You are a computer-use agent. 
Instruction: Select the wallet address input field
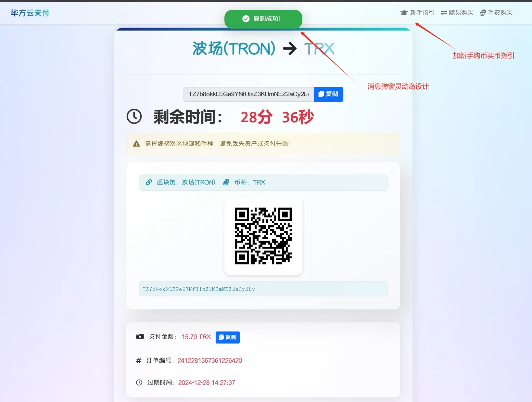click(248, 94)
